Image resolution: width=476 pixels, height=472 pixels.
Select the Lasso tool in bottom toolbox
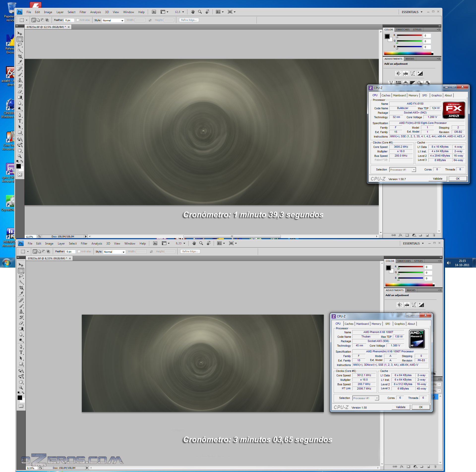pos(21,276)
